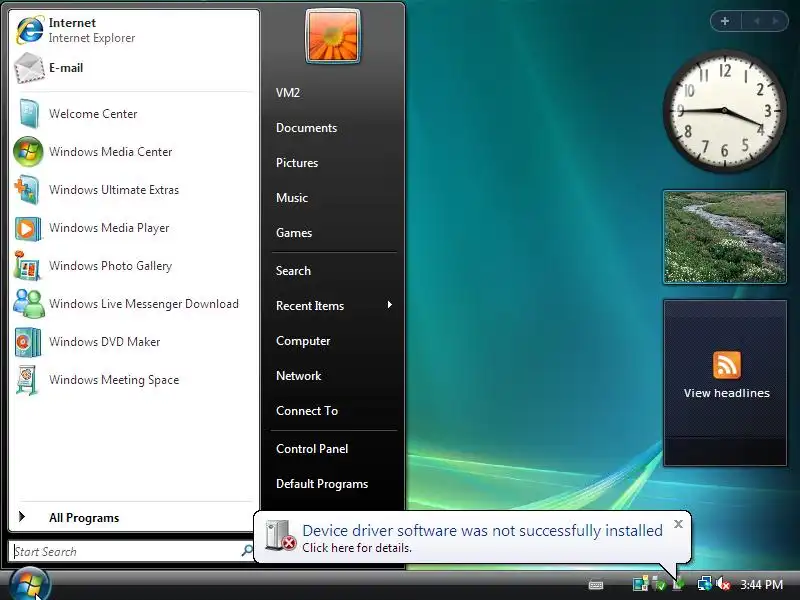Click the slideshow gadget river photo
Screen dimensions: 800x600
(724, 237)
